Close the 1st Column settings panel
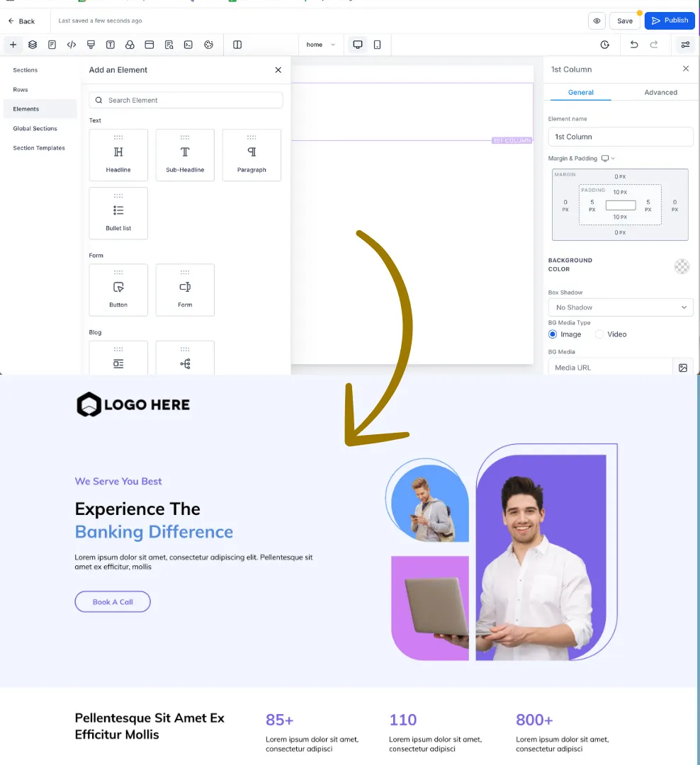Viewport: 700px width, 765px height. click(x=686, y=69)
